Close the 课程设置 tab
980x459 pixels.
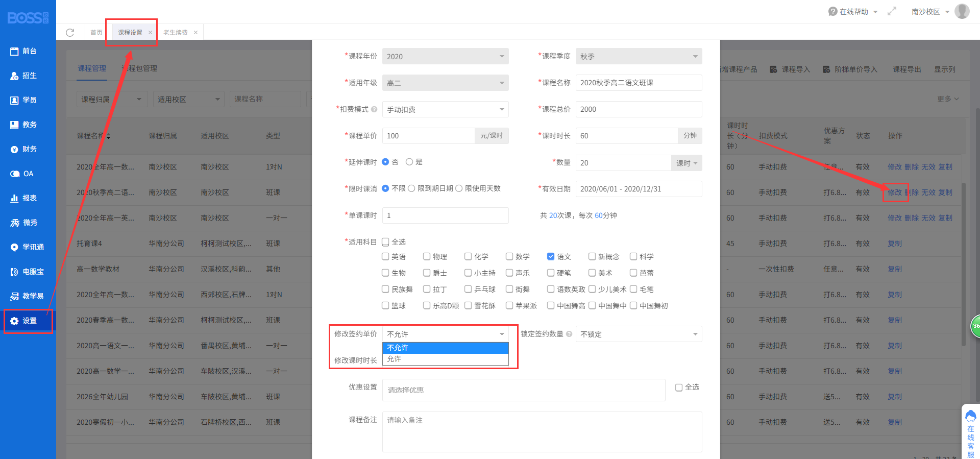(x=150, y=32)
